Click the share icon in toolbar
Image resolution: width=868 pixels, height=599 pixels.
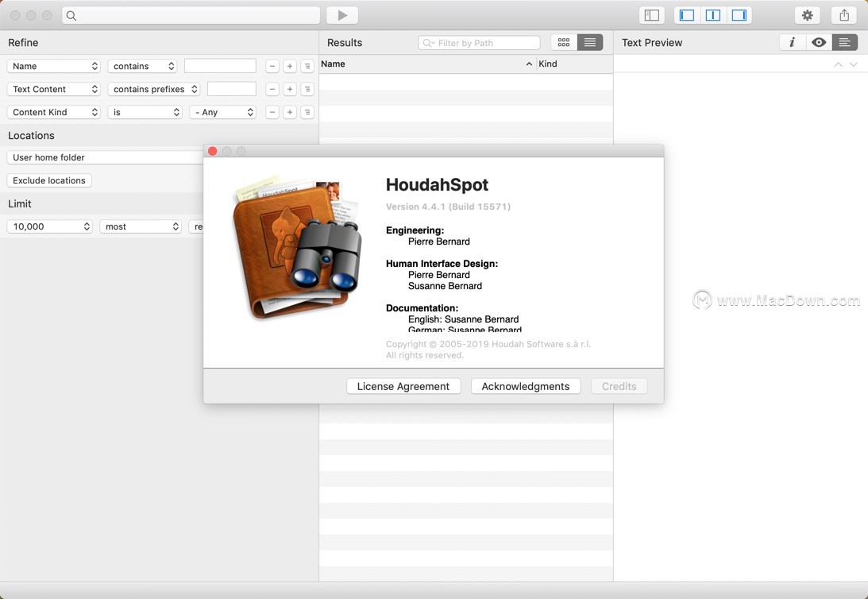(843, 16)
